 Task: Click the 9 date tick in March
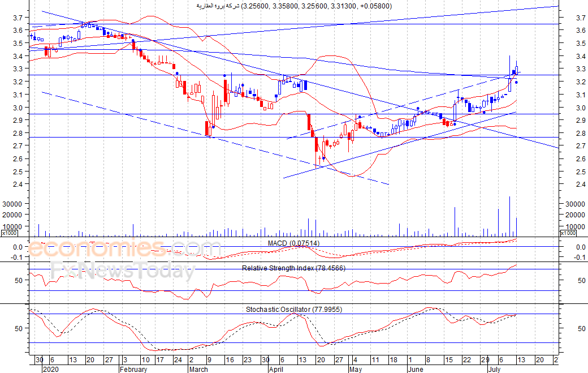coord(209,360)
